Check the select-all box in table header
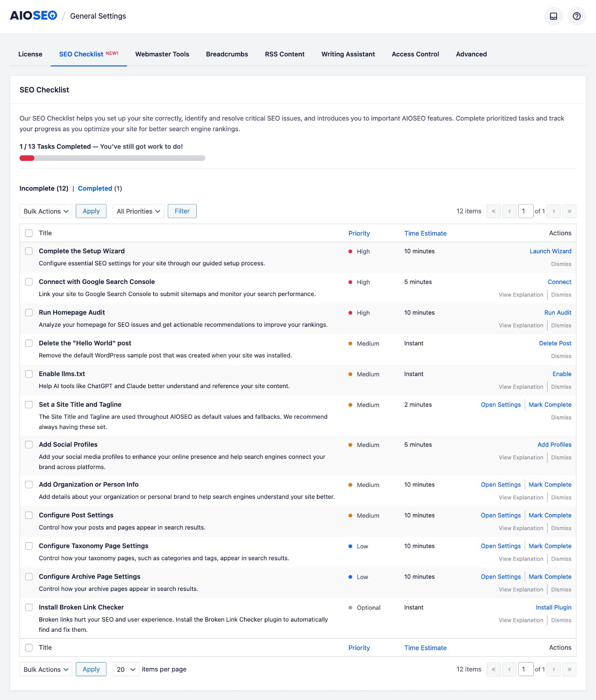The height and width of the screenshot is (700, 596). (x=29, y=233)
